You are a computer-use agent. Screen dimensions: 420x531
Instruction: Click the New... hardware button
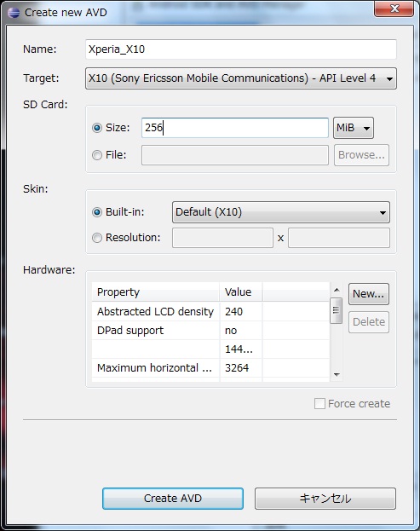[369, 294]
